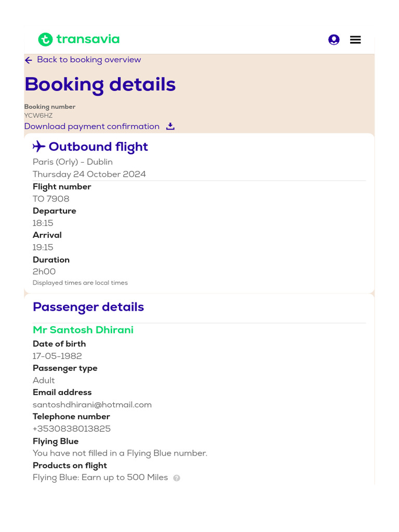
Task: Click the Booking details heading
Action: [100, 84]
